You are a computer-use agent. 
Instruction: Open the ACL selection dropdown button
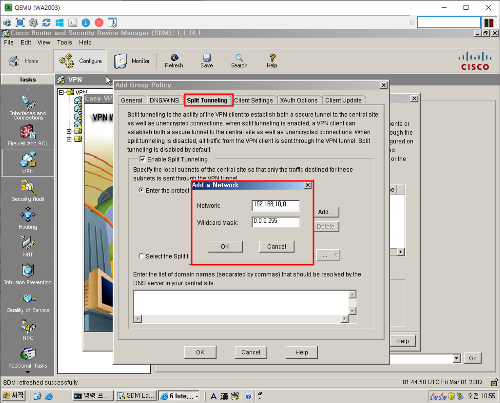(x=328, y=256)
